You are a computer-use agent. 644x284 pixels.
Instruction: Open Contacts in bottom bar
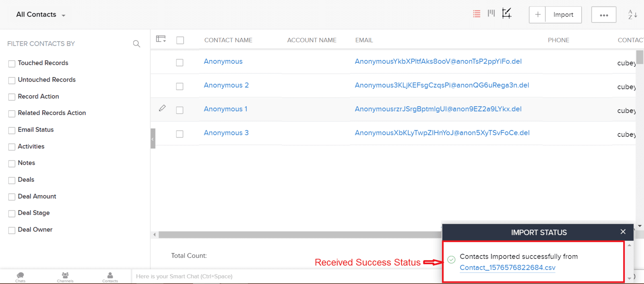pos(110,277)
